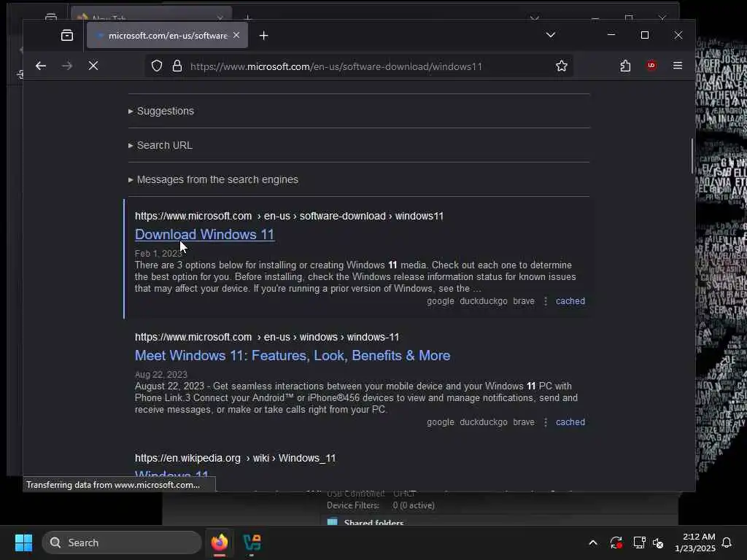The width and height of the screenshot is (747, 560).
Task: Click the forward navigation arrow
Action: click(67, 66)
